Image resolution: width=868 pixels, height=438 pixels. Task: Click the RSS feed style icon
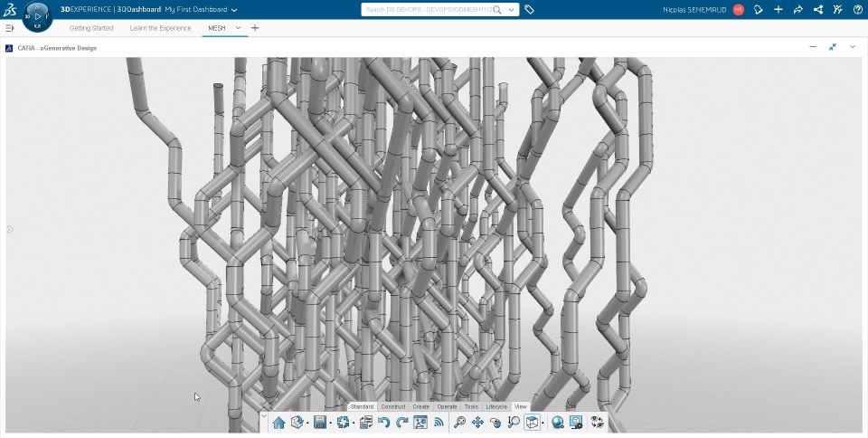[x=439, y=423]
